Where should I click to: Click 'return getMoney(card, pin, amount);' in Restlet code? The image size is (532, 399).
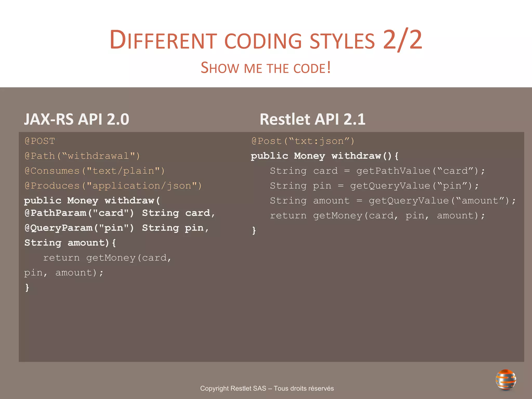[377, 215]
